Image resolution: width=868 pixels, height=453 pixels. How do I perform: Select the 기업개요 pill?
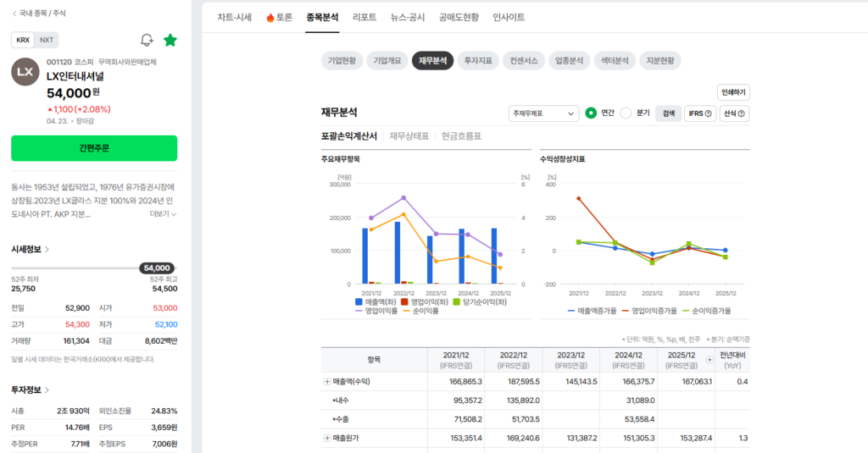click(x=387, y=61)
